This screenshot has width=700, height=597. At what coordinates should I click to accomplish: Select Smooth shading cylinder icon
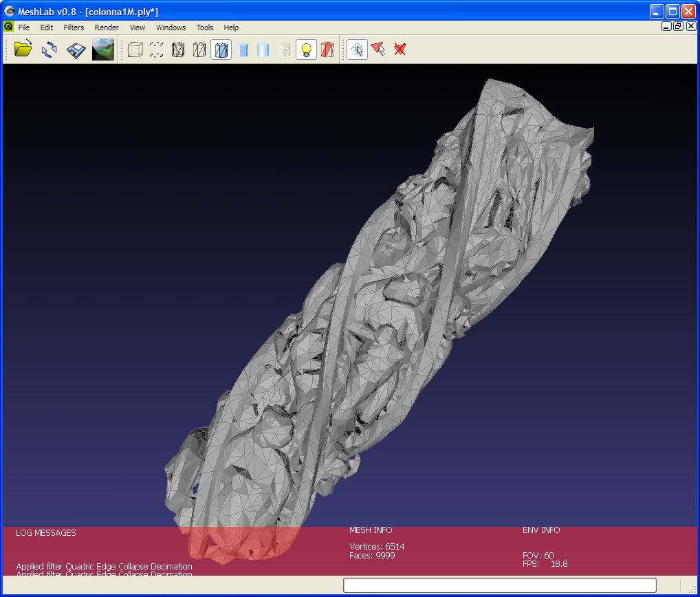(x=263, y=50)
